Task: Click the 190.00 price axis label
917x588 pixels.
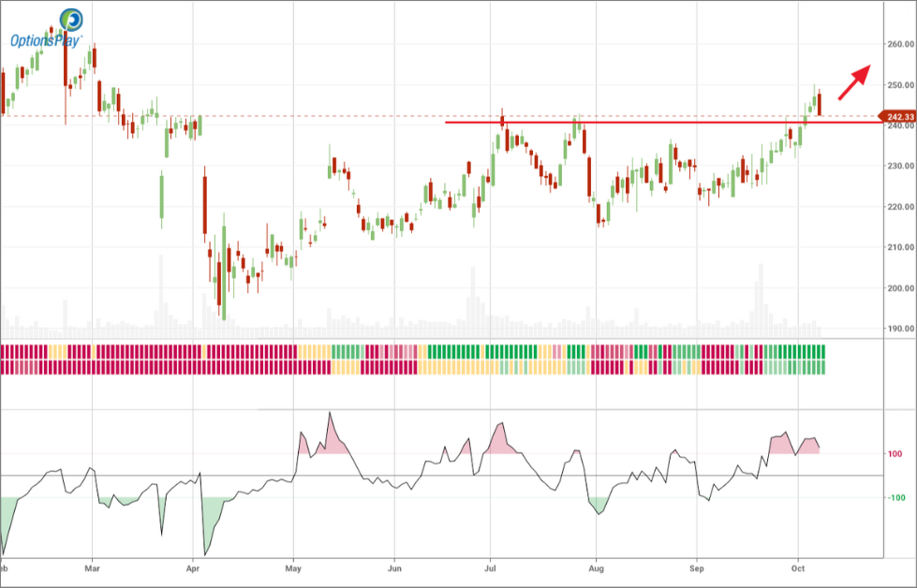Action: pos(901,329)
